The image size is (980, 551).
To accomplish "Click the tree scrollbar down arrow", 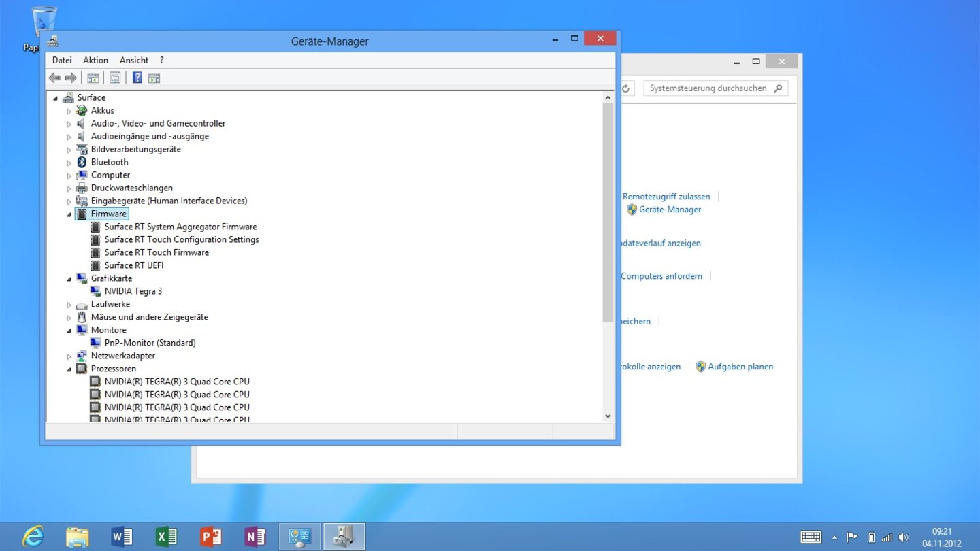I will pos(608,416).
